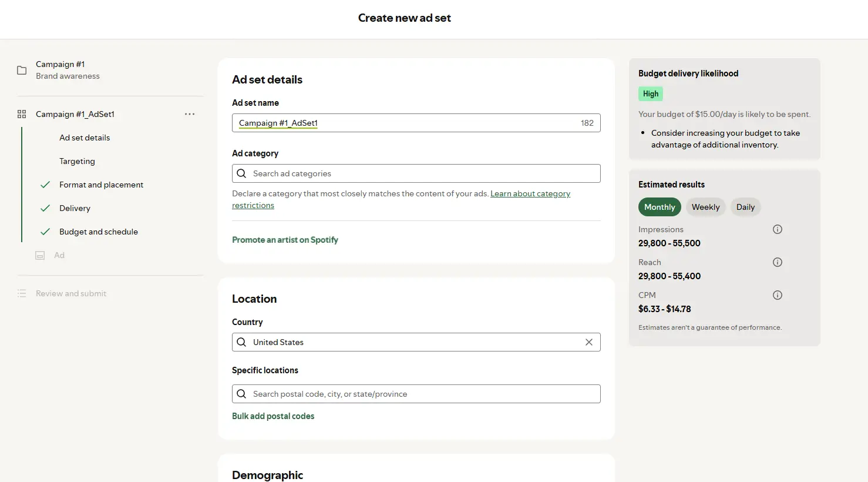The height and width of the screenshot is (482, 868).
Task: Open the ad set three-dot options menu
Action: click(x=190, y=114)
